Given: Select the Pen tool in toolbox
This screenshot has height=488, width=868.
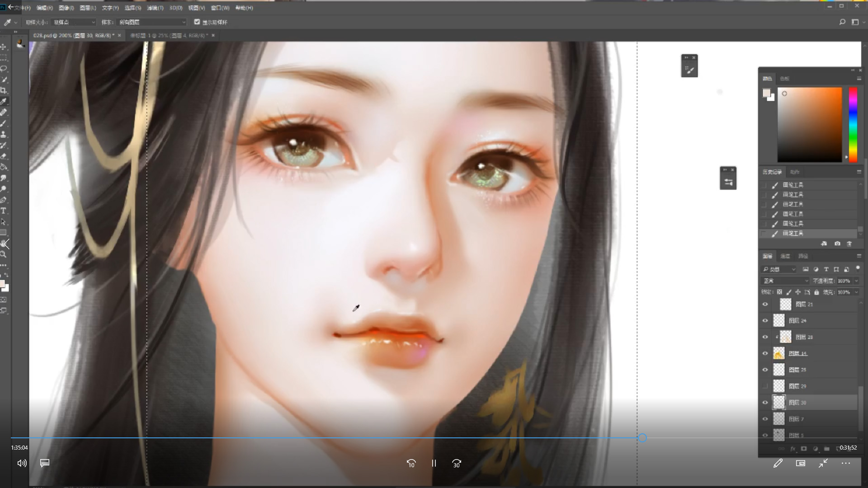Looking at the screenshot, I should tap(3, 200).
